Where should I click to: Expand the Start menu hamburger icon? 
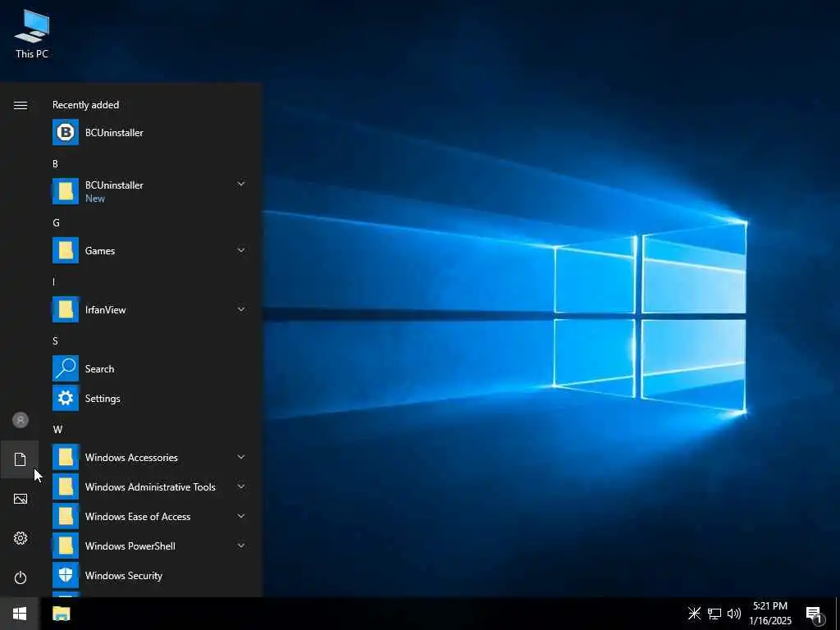click(x=21, y=105)
